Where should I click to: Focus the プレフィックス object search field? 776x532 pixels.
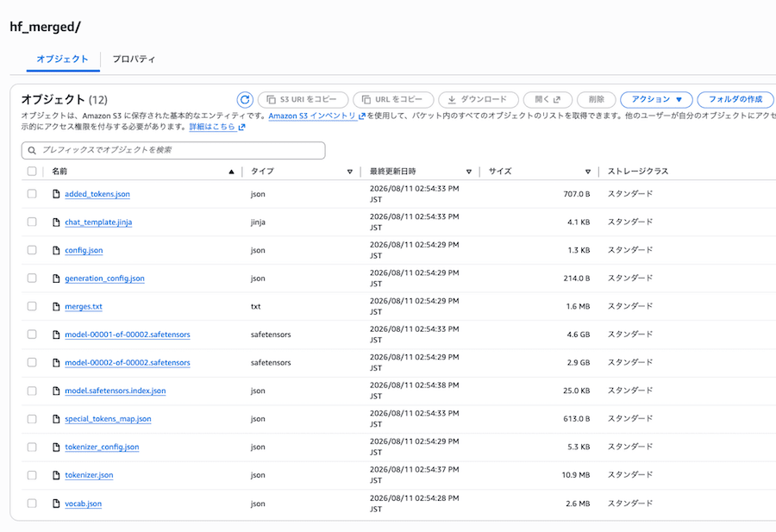173,150
